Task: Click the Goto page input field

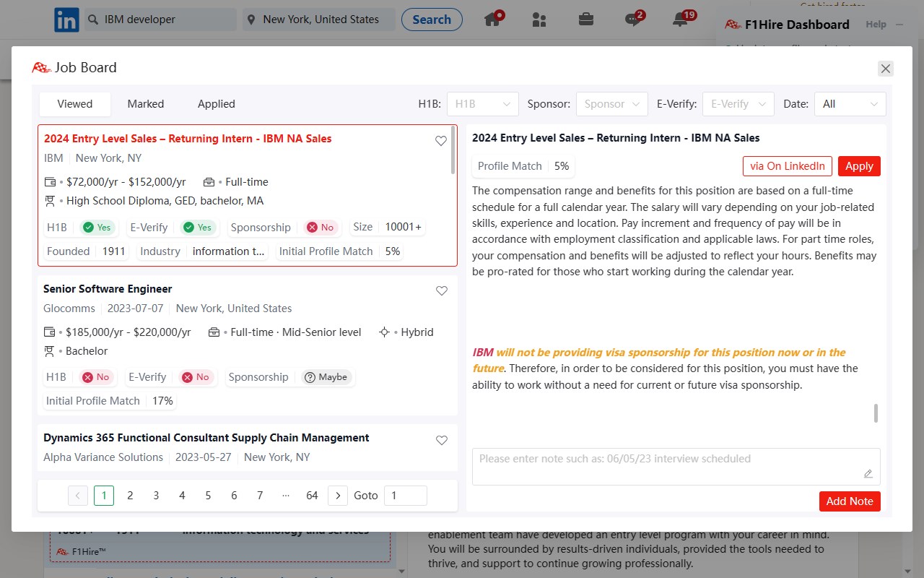Action: coord(405,496)
